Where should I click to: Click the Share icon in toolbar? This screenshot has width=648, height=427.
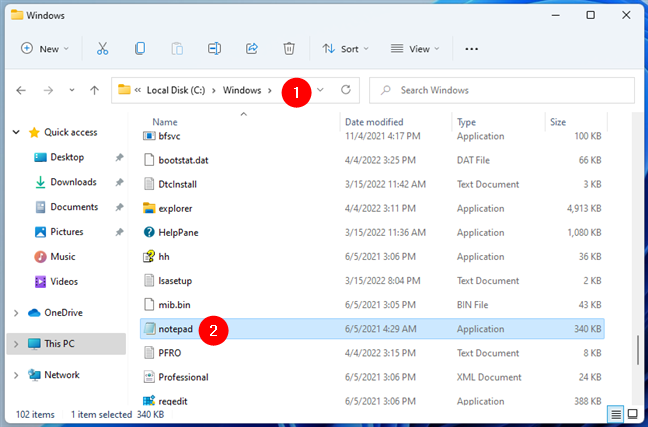tap(252, 49)
